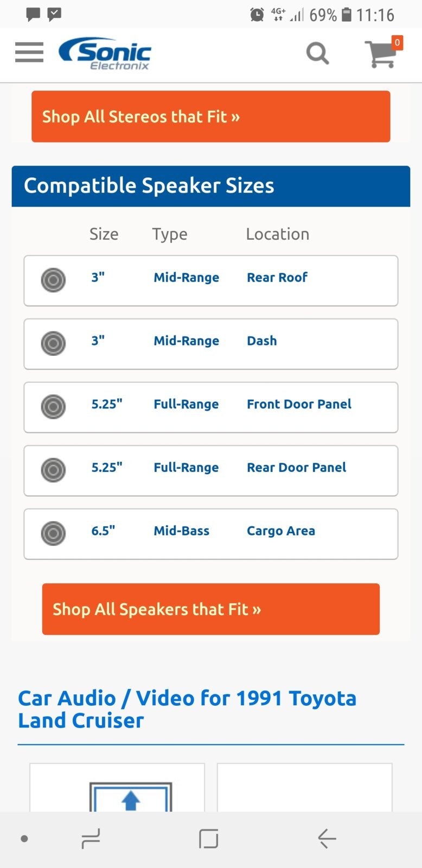This screenshot has height=868, width=422.
Task: Select speaker icon for Rear Door Panel row
Action: (x=53, y=470)
